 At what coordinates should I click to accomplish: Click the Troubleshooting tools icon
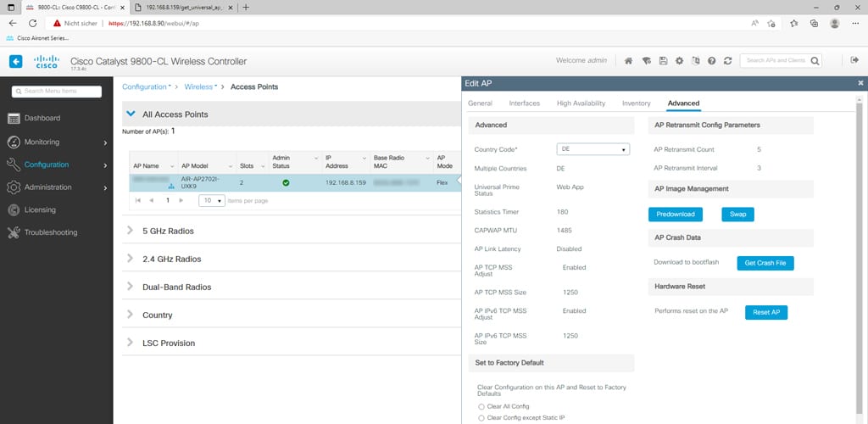[x=14, y=233]
